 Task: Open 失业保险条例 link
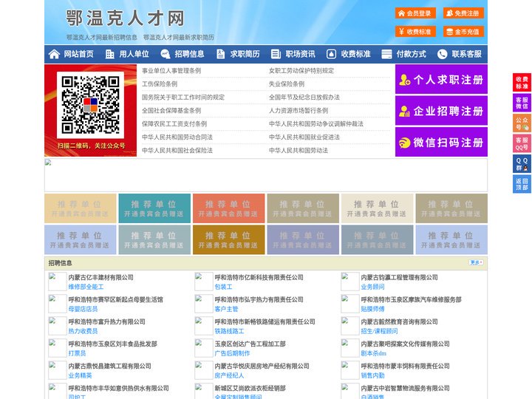pyautogui.click(x=287, y=83)
